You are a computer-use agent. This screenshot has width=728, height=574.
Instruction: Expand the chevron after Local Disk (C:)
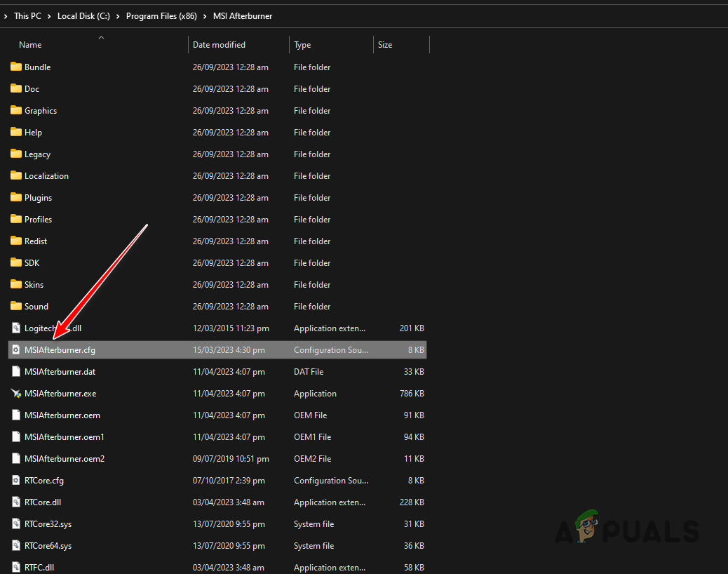point(118,16)
